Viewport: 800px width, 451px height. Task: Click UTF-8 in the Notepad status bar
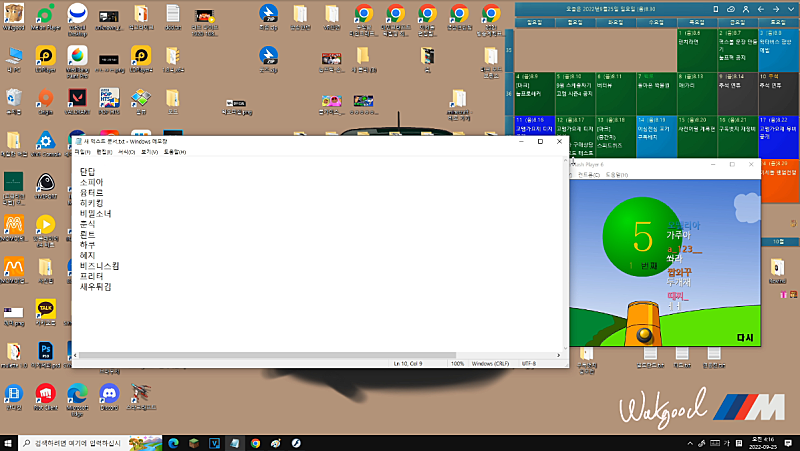[x=529, y=363]
